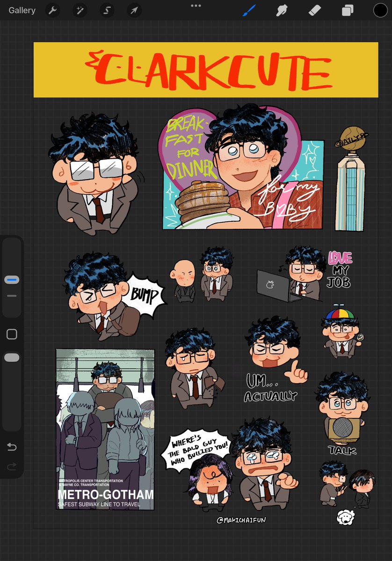Adjust the brush opacity slider handle
Screen dimensions: 392x561
12,357
